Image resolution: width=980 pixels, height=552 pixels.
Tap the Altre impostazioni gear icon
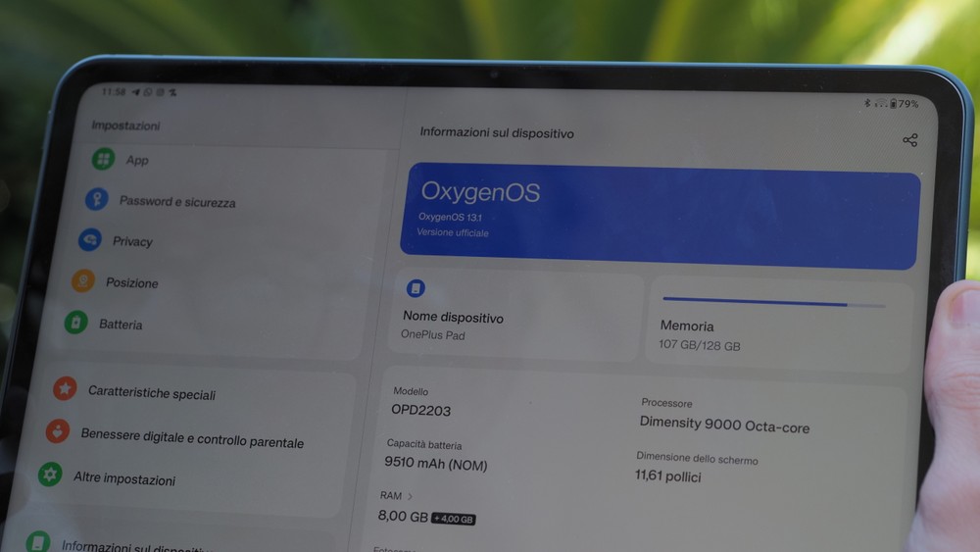(50, 476)
